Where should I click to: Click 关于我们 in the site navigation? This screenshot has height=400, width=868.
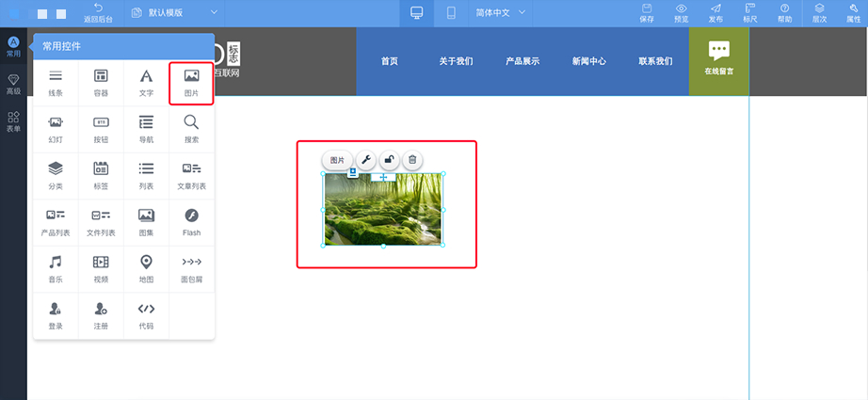[456, 61]
